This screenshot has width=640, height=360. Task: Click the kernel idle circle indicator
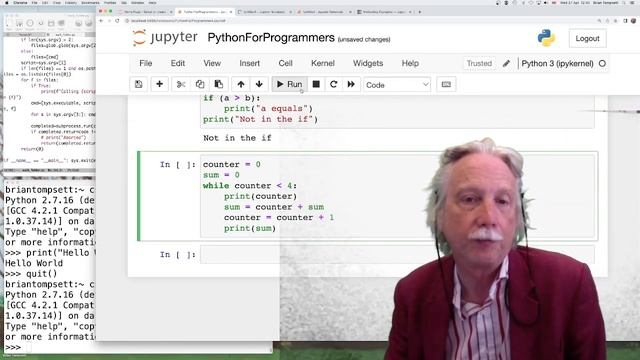[602, 64]
